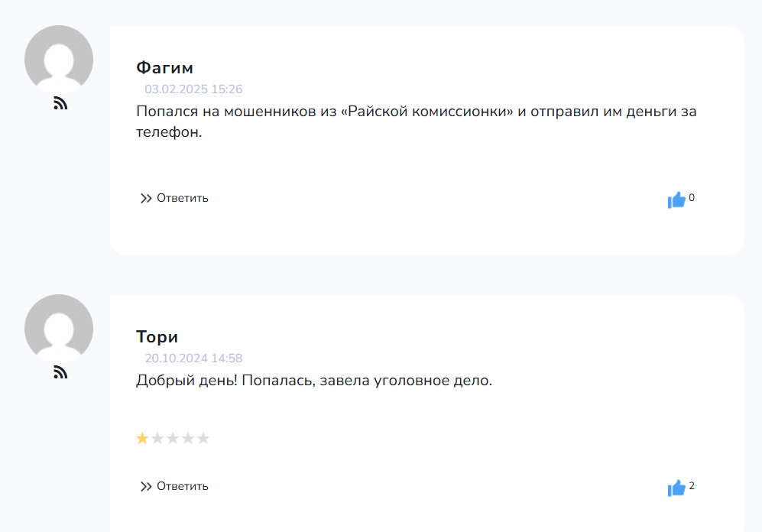Click Тори's gray avatar picture
Screen dimensions: 762x532
point(59,329)
